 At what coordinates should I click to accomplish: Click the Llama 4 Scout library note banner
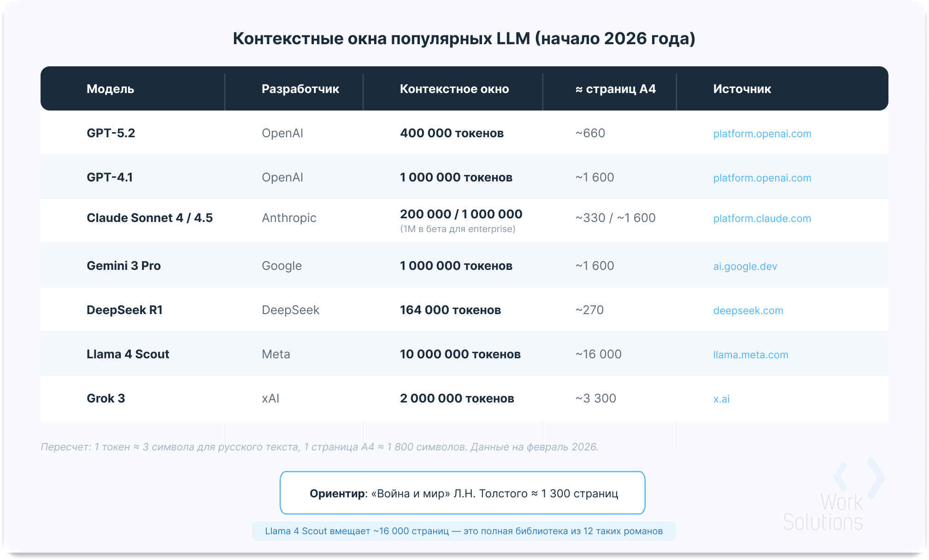tap(464, 531)
